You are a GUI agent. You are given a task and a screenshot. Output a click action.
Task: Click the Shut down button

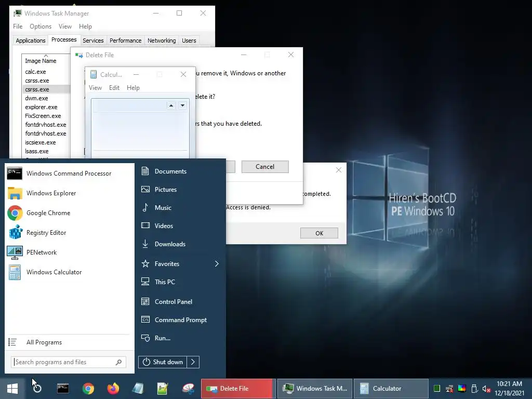tap(163, 362)
